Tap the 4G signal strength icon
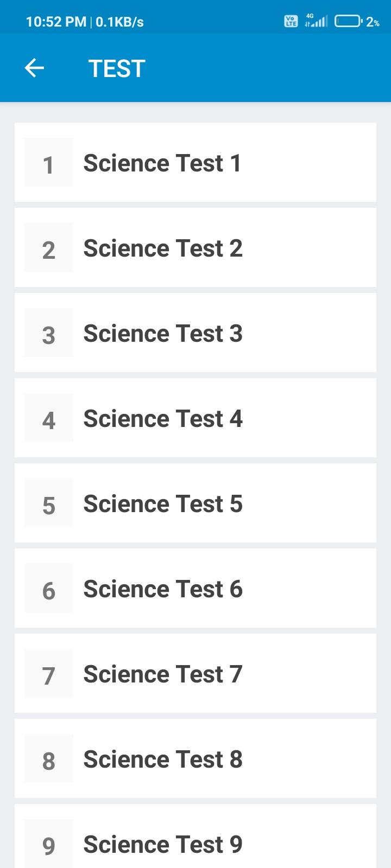The height and width of the screenshot is (868, 391). [x=316, y=21]
